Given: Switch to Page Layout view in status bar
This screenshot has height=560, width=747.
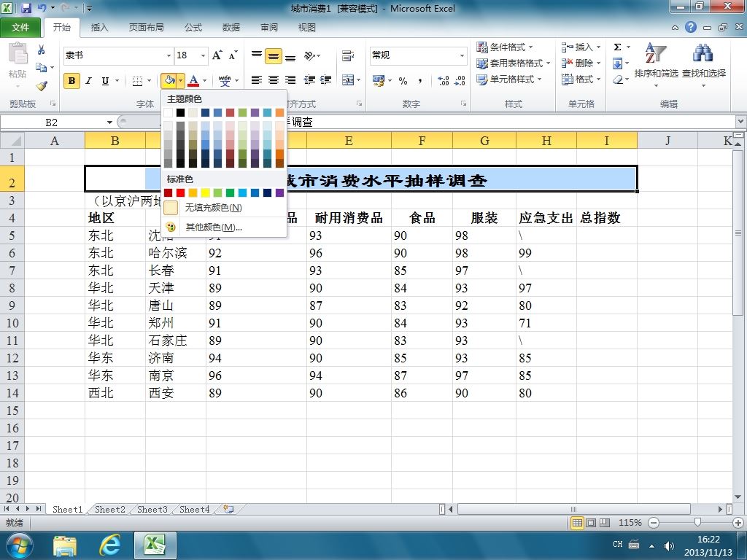Looking at the screenshot, I should click(x=591, y=523).
